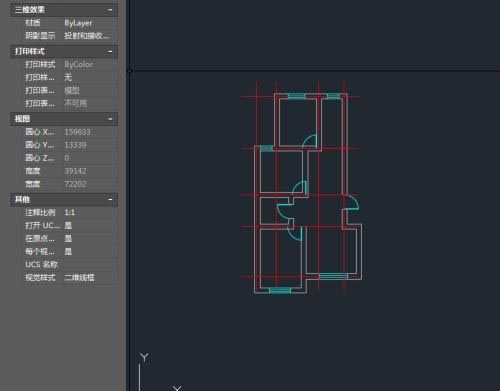The image size is (500, 391).
Task: Open the 在原点... 是 value
Action: point(90,238)
